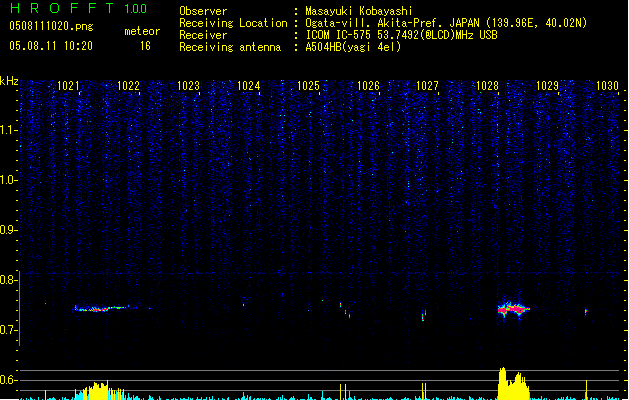The image size is (629, 400).
Task: Click the 0.6 kHz axis label
Action: (8, 380)
